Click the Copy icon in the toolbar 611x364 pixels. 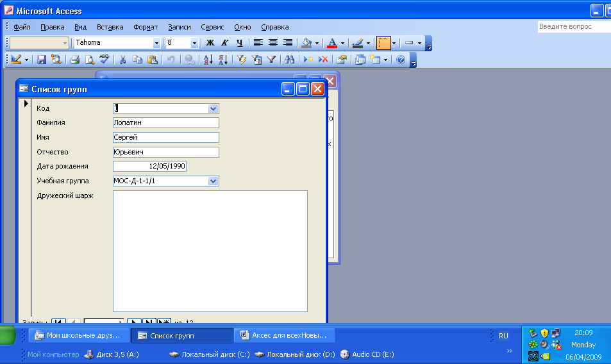pos(138,60)
